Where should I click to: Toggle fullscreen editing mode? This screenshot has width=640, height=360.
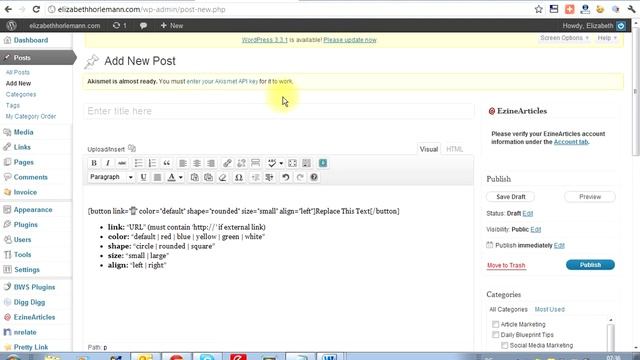click(292, 163)
